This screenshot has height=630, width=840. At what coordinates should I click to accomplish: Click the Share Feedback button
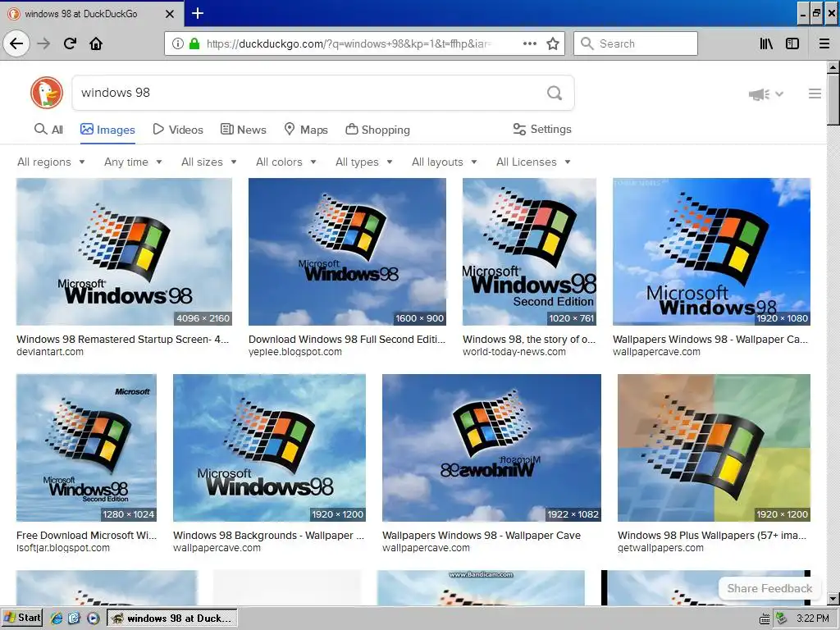coord(769,588)
